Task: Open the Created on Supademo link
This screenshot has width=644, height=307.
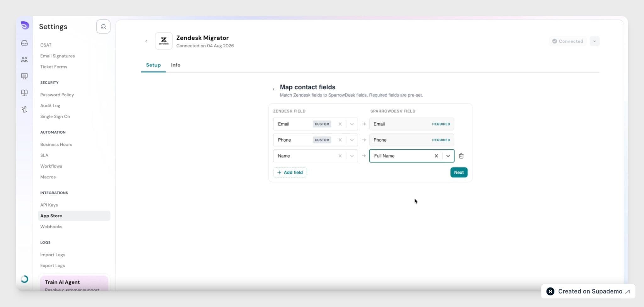Action: tap(588, 292)
